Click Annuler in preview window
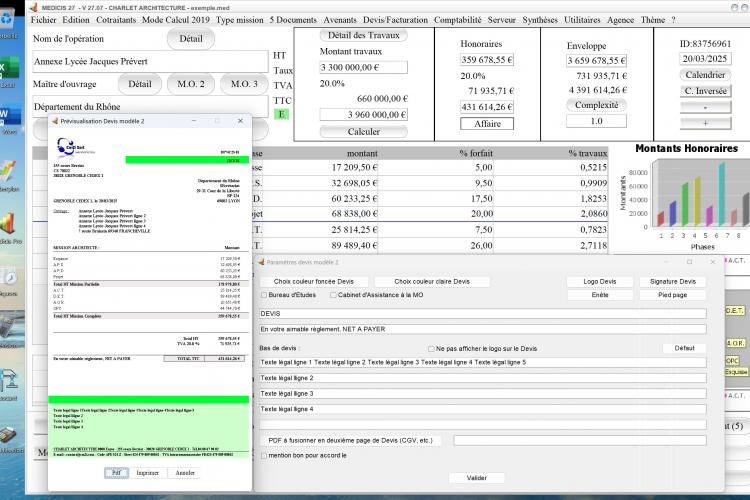The width and height of the screenshot is (750, 500). 185,473
